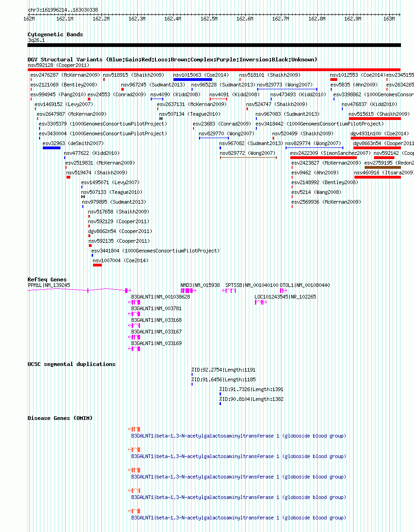Open esv23683 (Conrad2009) variant
Viewport: 414px width, 532px height.
(x=222, y=124)
